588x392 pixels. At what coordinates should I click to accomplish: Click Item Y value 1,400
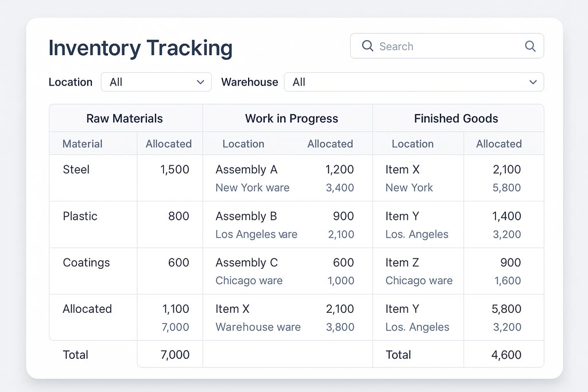(506, 216)
